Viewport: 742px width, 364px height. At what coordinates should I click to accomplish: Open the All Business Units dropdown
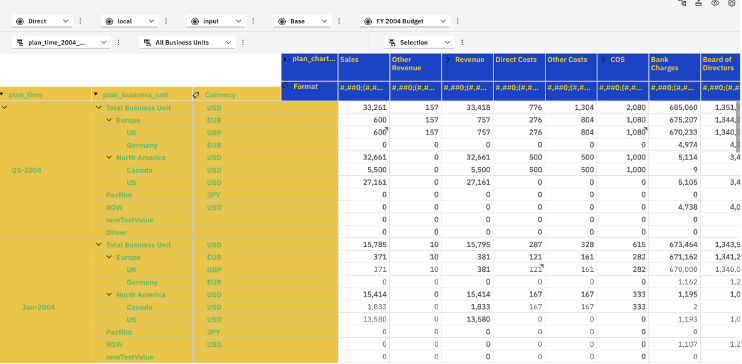[x=187, y=43]
